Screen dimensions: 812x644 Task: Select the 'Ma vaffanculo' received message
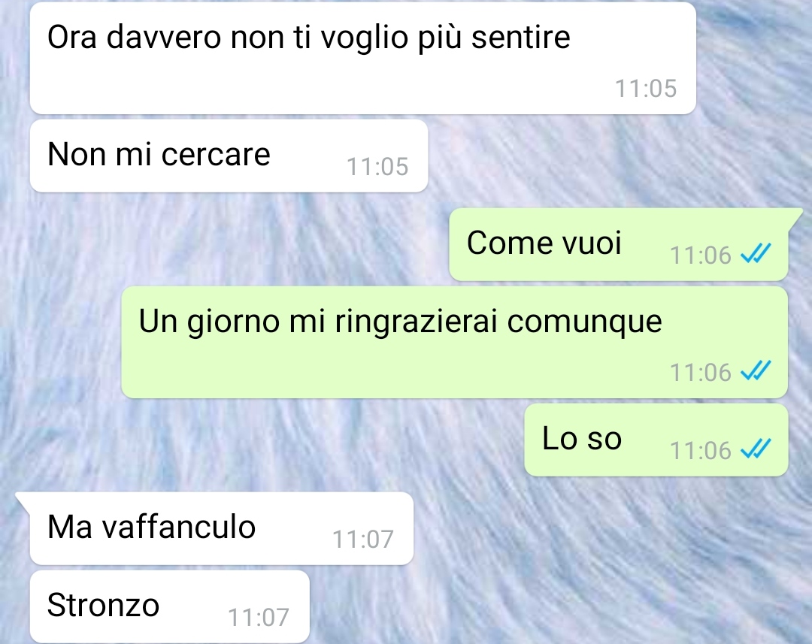222,528
